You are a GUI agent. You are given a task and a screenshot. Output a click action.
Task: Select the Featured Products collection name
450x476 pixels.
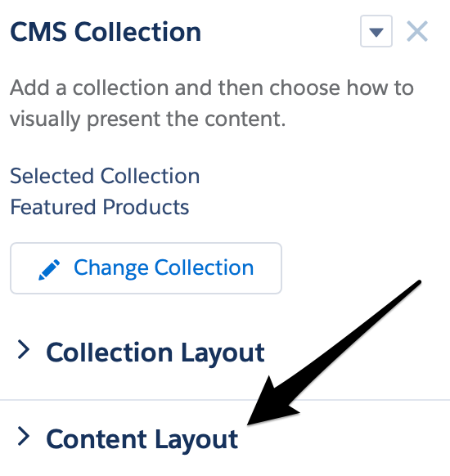(100, 207)
